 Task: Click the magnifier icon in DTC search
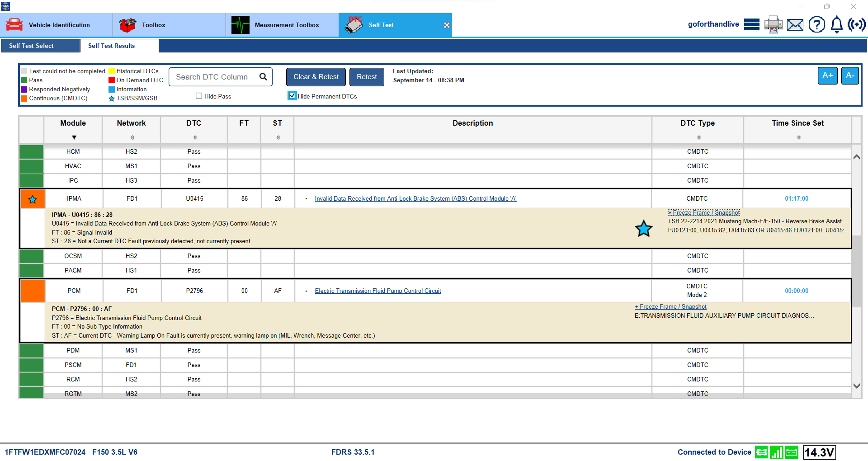pos(263,77)
